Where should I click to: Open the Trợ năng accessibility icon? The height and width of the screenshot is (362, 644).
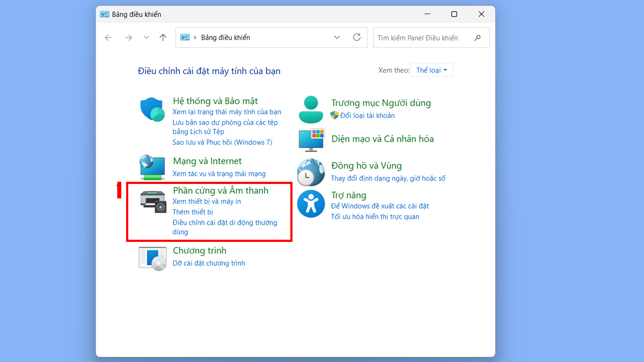pyautogui.click(x=311, y=204)
